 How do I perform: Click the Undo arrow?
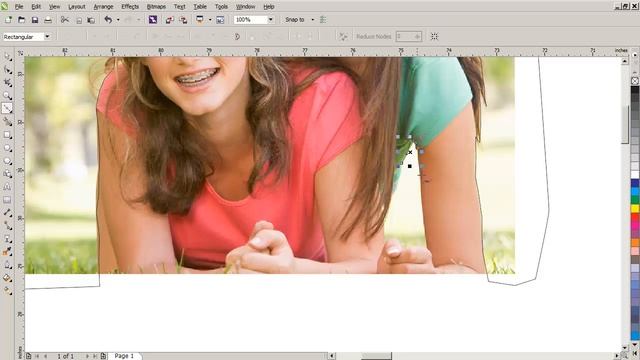tap(108, 20)
